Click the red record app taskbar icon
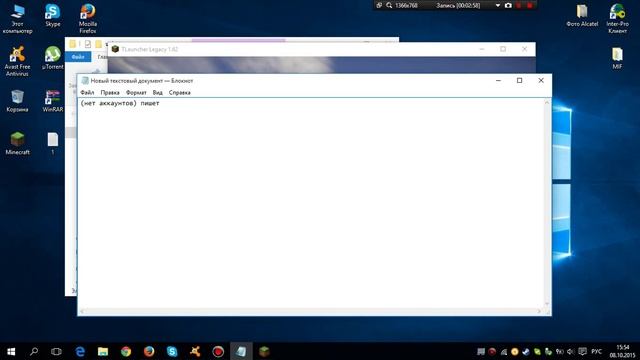The image size is (640, 360). coord(218,351)
